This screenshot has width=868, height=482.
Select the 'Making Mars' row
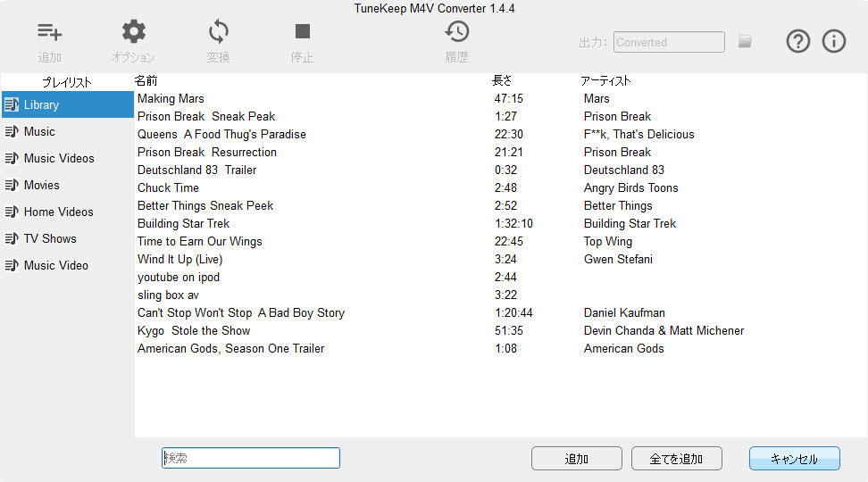[x=500, y=98]
